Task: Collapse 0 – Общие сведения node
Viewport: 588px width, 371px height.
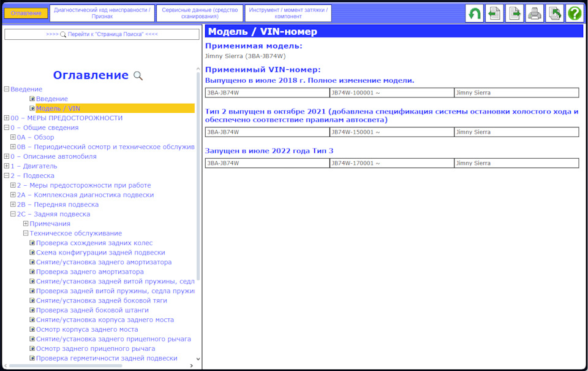Action: 6,128
